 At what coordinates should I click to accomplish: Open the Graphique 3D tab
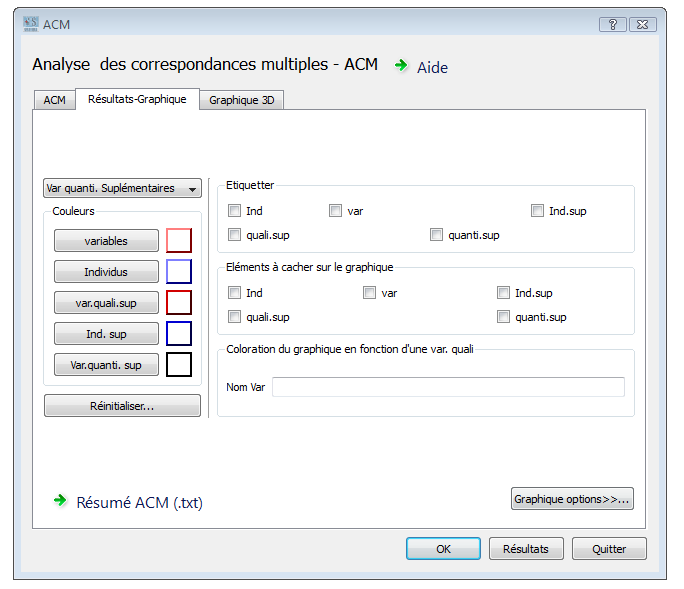[x=242, y=100]
